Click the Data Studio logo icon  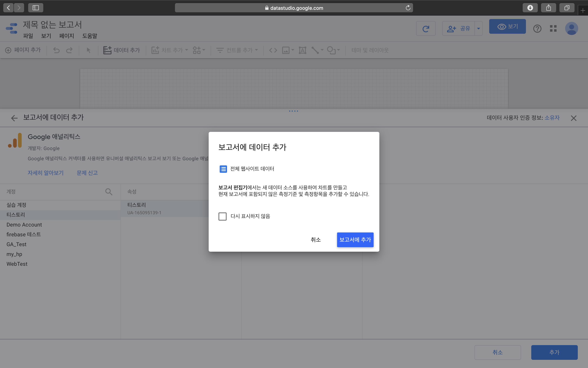click(x=11, y=28)
